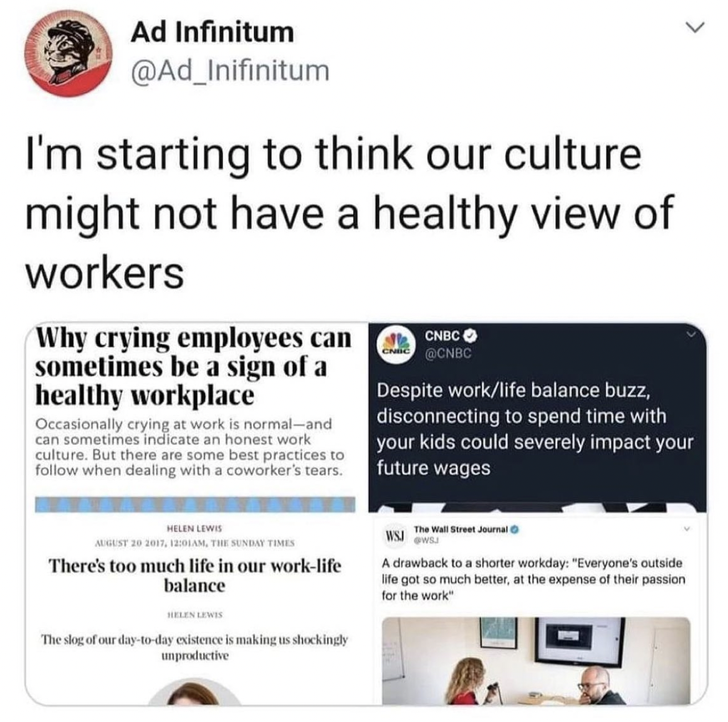The width and height of the screenshot is (728, 722).
Task: Click the CNBC work/life balance tweet text
Action: coord(535,429)
